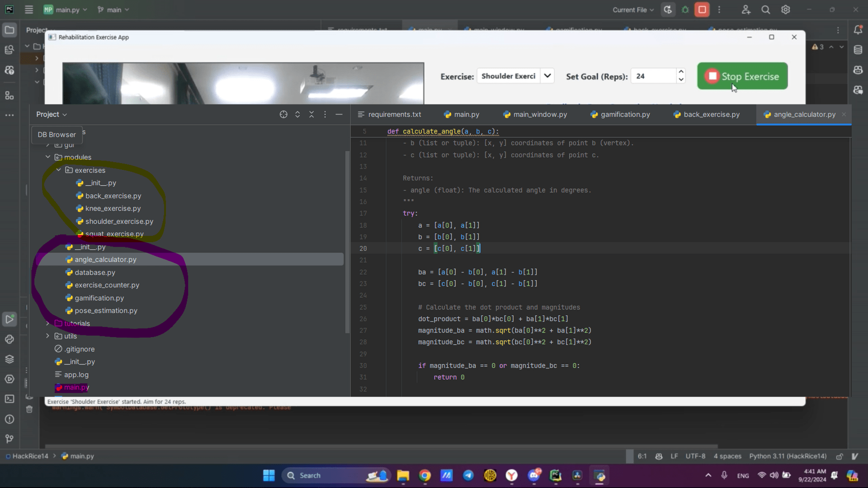Open the Notifications bell icon
This screenshot has height=488, width=868.
tap(858, 30)
